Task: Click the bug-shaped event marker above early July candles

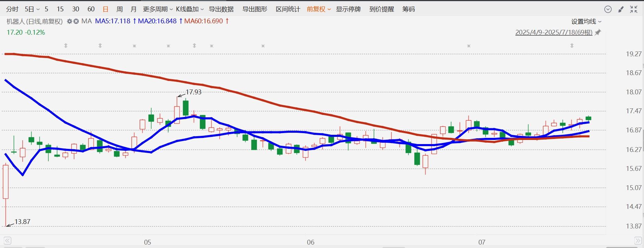Action: coord(469,46)
